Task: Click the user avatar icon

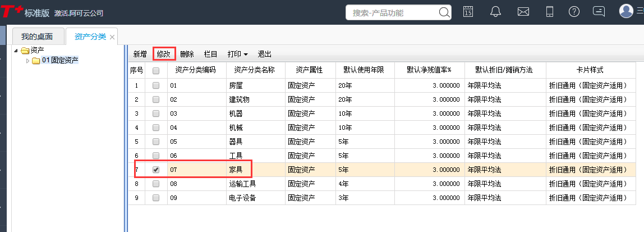Action: point(626,11)
